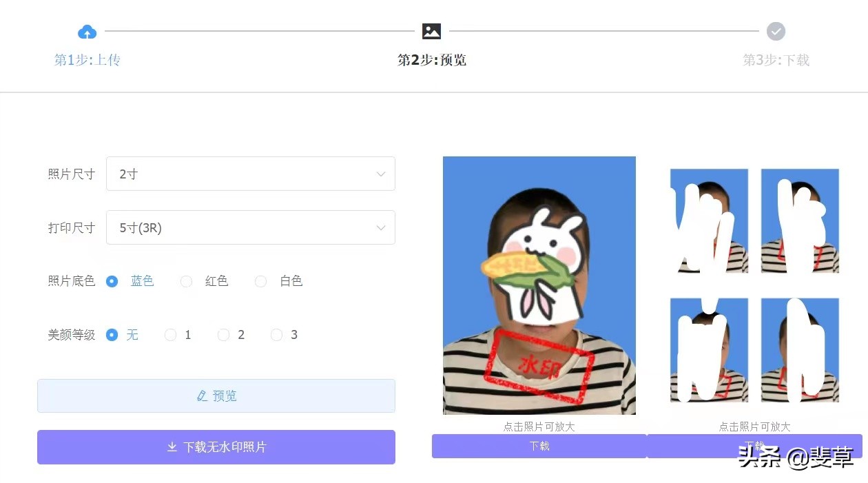Set beauty level to 无
Viewport: 868px width, 483px height.
coord(112,335)
